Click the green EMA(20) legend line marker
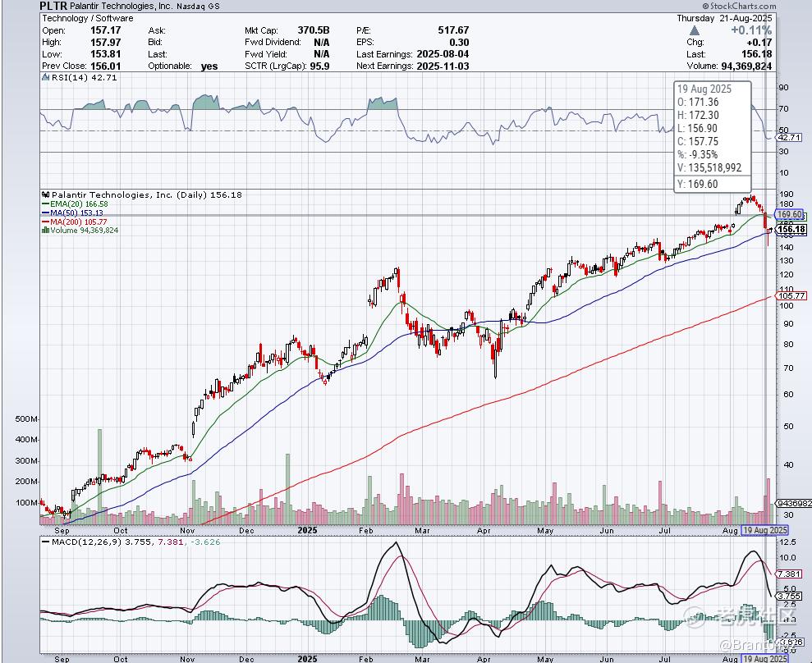The image size is (812, 663). tap(46, 204)
